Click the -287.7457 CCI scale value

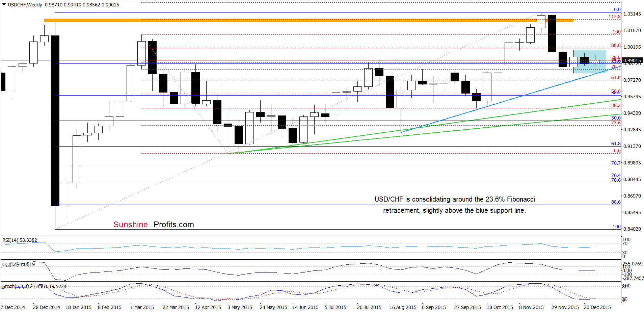[633, 278]
